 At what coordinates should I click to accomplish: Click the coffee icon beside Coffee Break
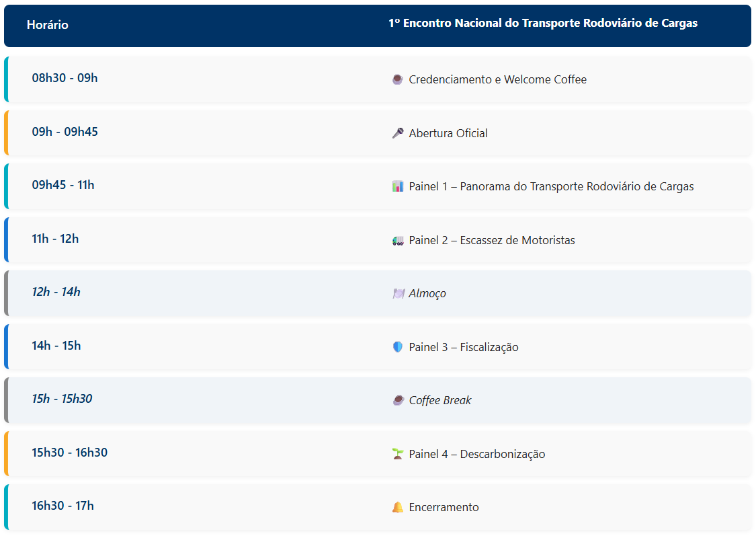pyautogui.click(x=398, y=400)
